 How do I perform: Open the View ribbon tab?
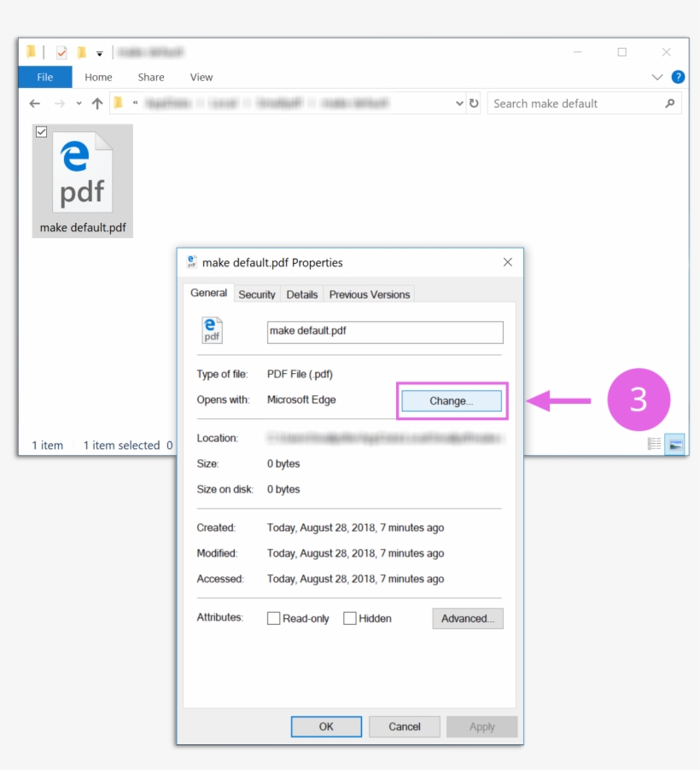[201, 77]
